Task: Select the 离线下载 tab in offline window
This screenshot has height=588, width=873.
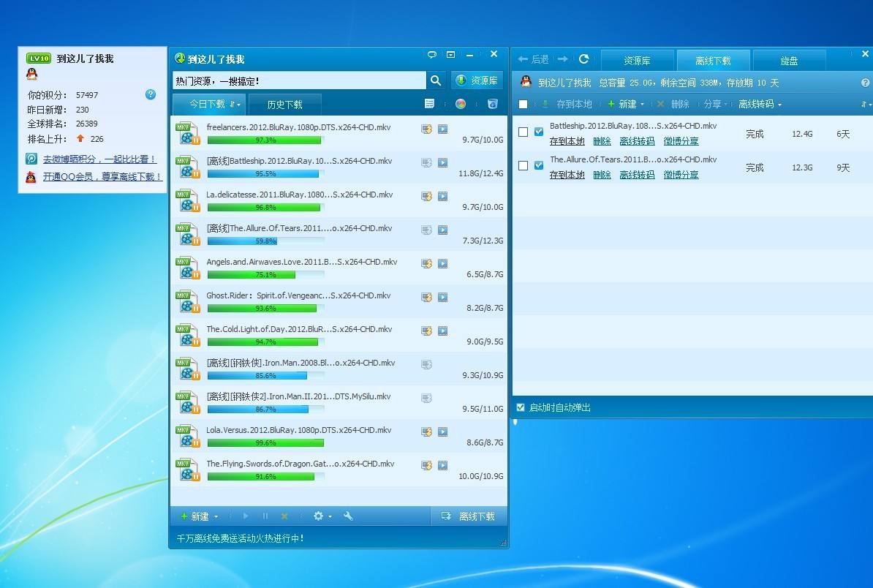Action: (x=713, y=61)
